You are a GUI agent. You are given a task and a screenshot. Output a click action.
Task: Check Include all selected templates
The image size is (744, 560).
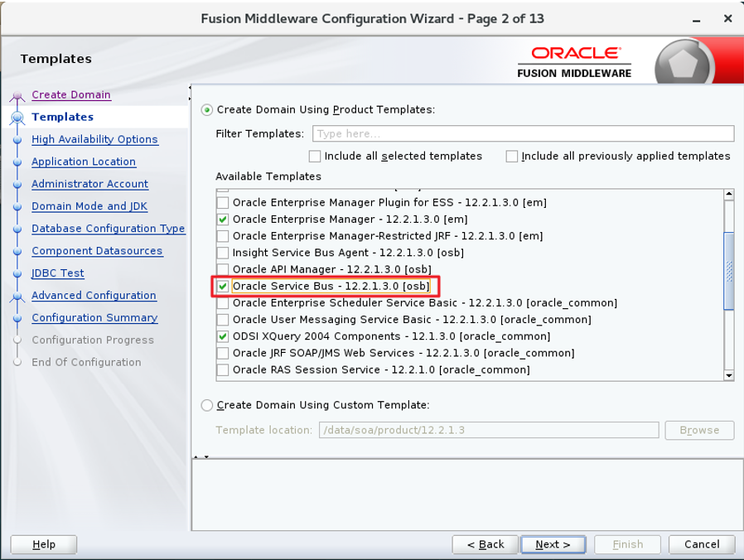click(x=315, y=156)
